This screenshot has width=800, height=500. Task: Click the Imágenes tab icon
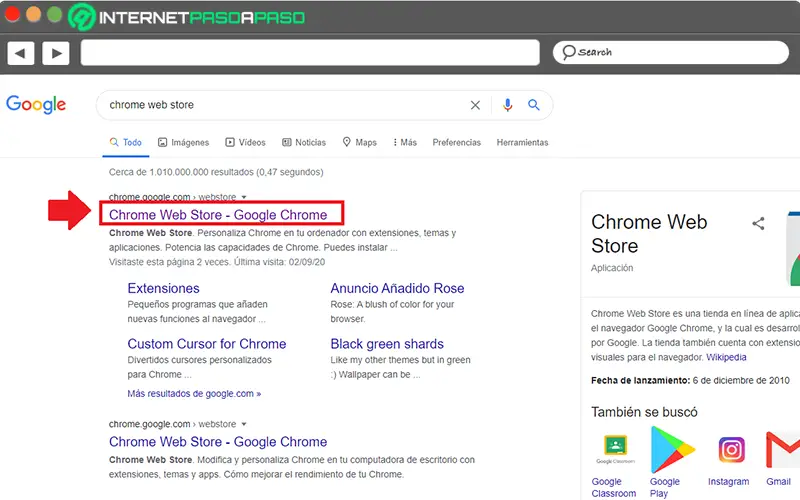coord(162,142)
